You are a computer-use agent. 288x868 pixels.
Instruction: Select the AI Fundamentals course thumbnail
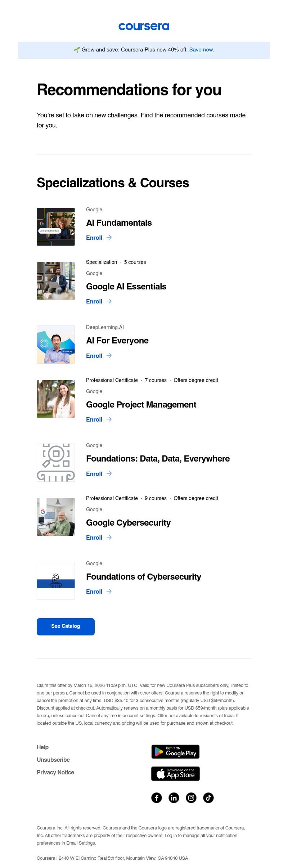[x=56, y=227]
